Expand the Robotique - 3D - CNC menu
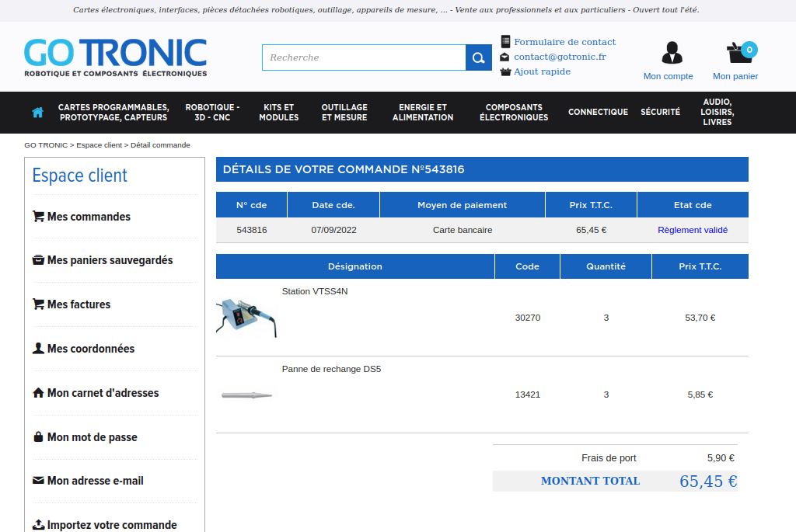The width and height of the screenshot is (796, 532). click(212, 113)
